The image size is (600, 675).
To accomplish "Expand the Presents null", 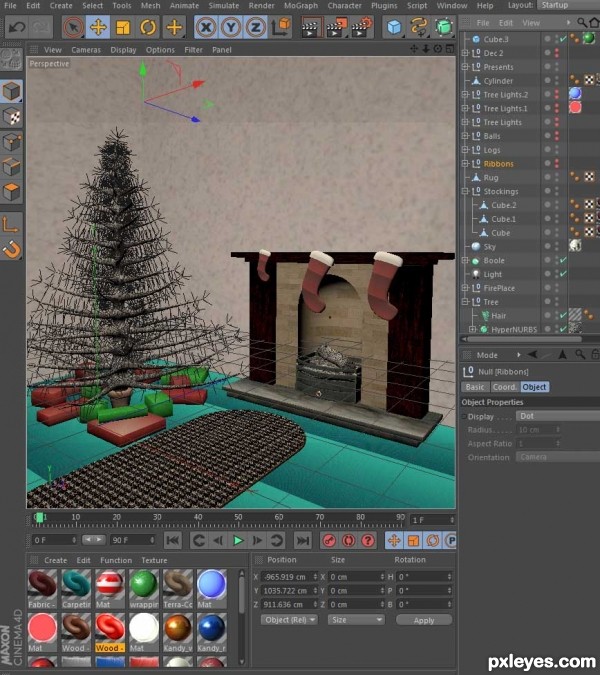I will (x=465, y=67).
